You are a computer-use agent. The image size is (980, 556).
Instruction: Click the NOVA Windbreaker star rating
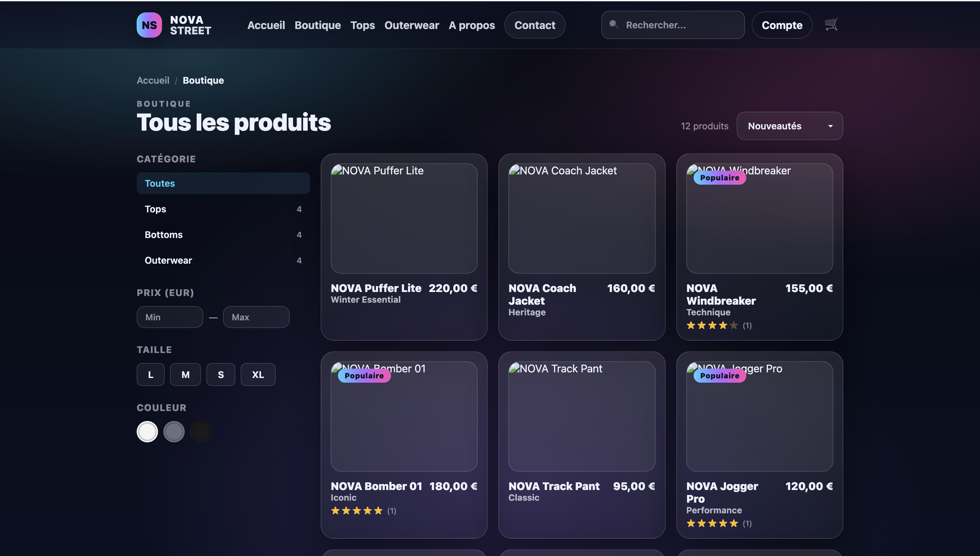pyautogui.click(x=712, y=325)
